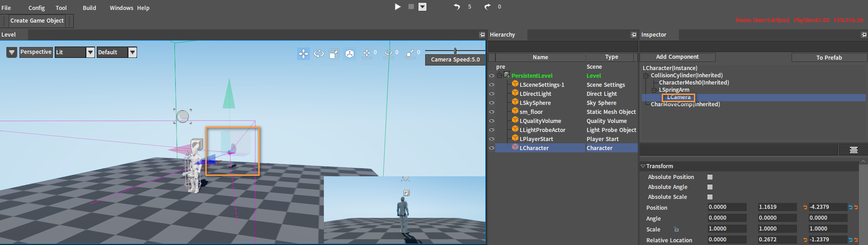Screen dimensions: 868x245
Task: Adjust the Camera Speed slider handle
Action: click(x=455, y=51)
